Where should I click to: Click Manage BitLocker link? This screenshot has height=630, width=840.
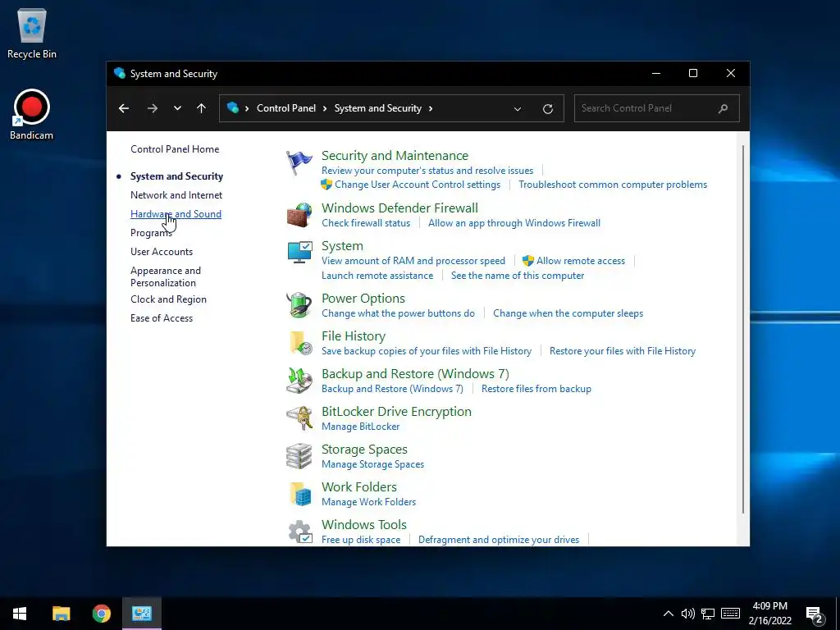361,427
